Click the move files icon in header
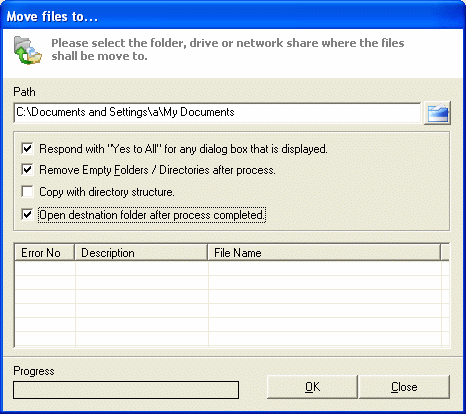This screenshot has height=414, width=466. (x=28, y=50)
